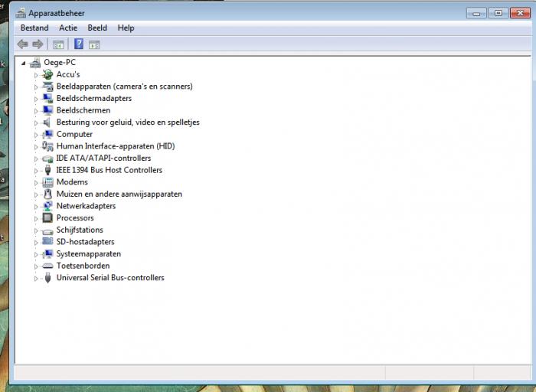This screenshot has height=392, width=536.
Task: Collapse the Oege-PC root node
Action: (x=23, y=64)
